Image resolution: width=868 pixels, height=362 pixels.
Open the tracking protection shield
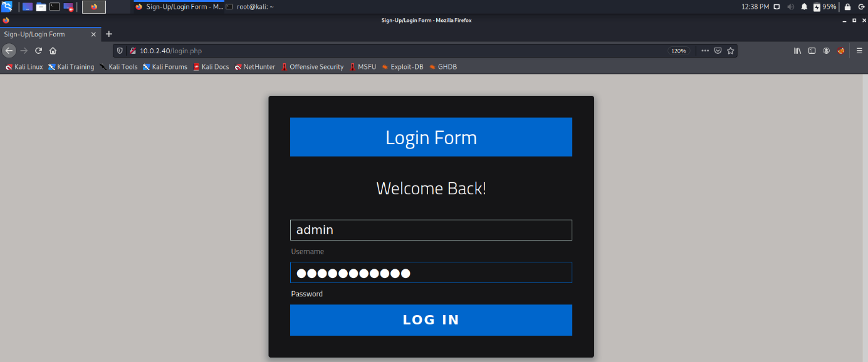pyautogui.click(x=120, y=51)
